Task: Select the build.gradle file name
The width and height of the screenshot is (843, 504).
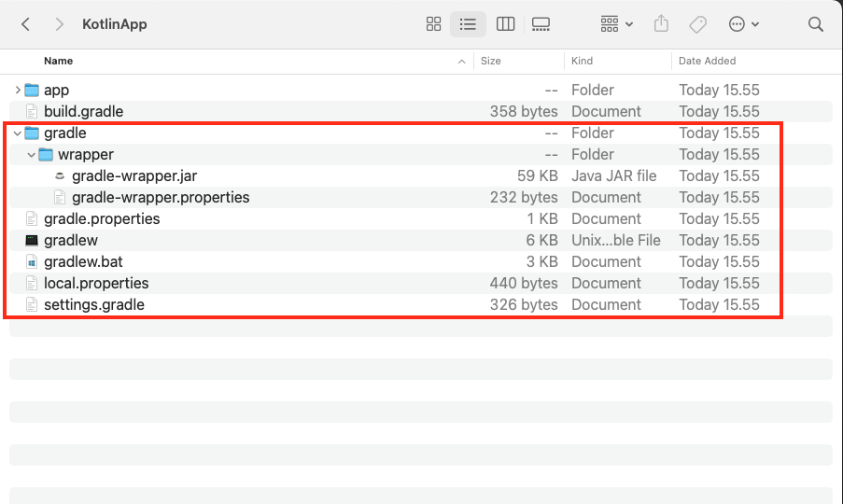Action: [x=83, y=111]
